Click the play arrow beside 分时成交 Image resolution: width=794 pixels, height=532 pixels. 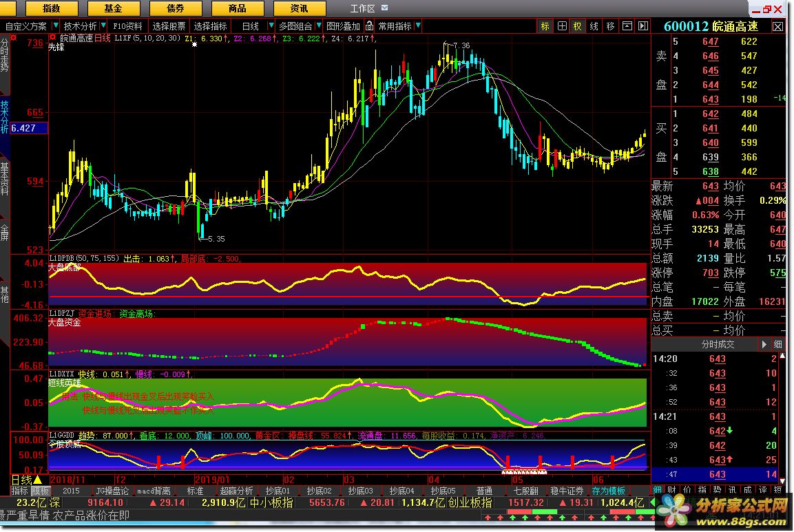click(764, 344)
